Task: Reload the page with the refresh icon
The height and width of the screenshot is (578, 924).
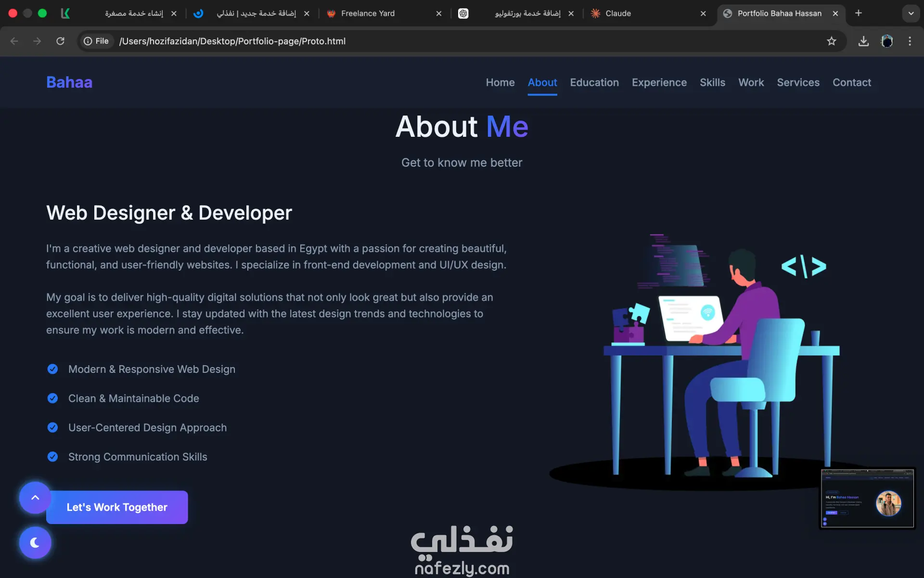Action: coord(60,41)
